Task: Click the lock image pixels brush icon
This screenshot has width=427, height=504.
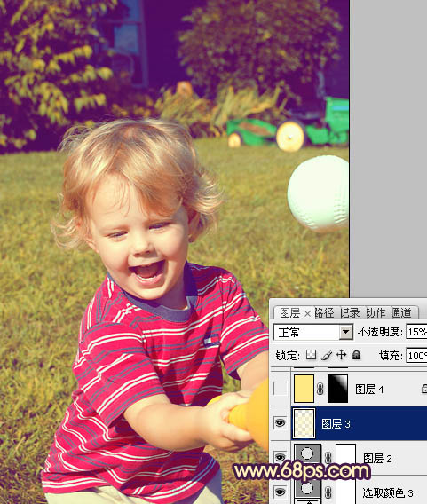Action: pos(327,355)
